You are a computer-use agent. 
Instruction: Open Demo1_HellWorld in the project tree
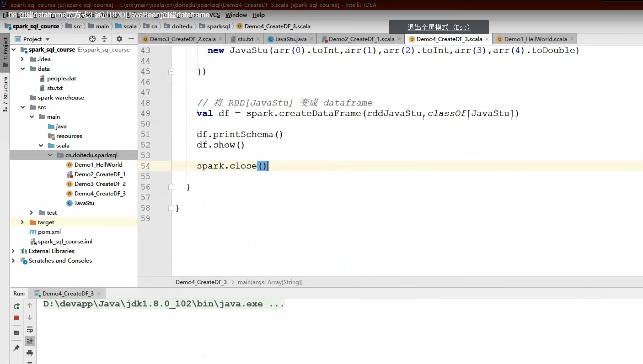point(98,165)
